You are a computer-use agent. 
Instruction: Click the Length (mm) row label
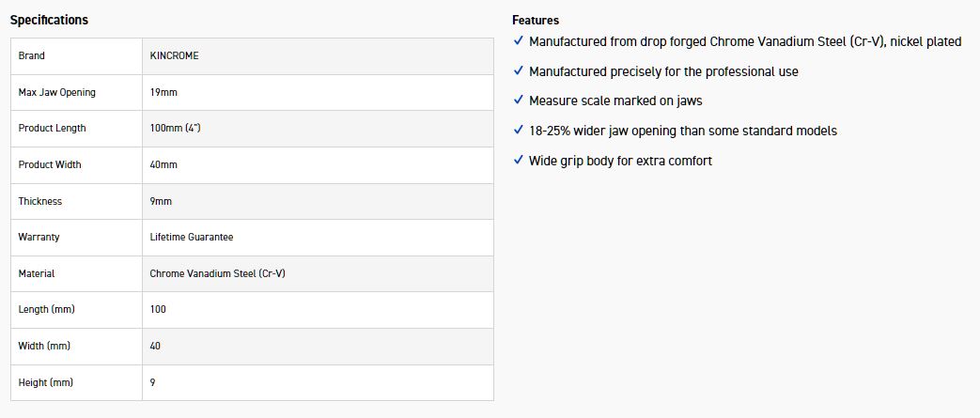(x=45, y=309)
